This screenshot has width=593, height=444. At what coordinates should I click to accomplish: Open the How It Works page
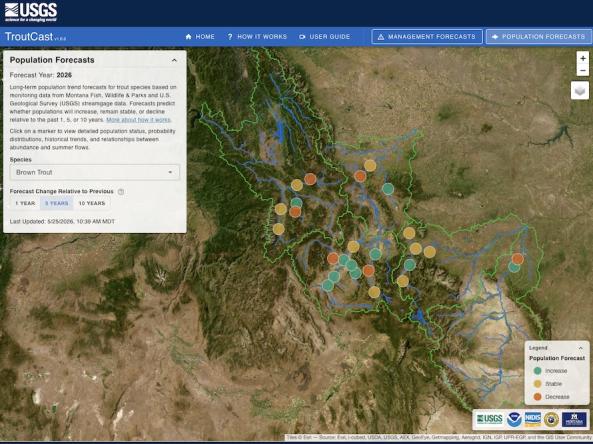(x=257, y=37)
